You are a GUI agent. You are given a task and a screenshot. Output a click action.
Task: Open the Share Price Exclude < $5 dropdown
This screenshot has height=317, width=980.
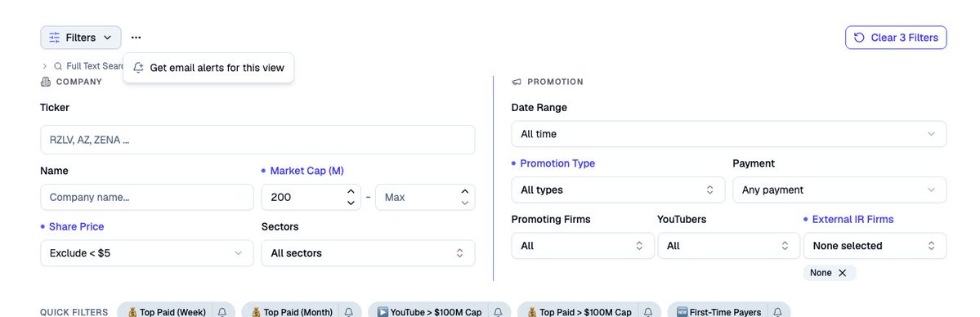[147, 253]
